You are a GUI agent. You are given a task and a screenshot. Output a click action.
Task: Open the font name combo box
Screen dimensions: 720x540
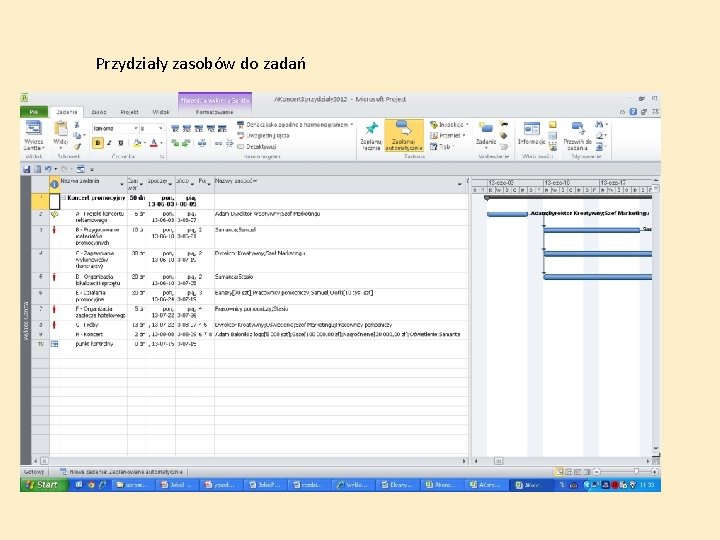click(x=115, y=128)
